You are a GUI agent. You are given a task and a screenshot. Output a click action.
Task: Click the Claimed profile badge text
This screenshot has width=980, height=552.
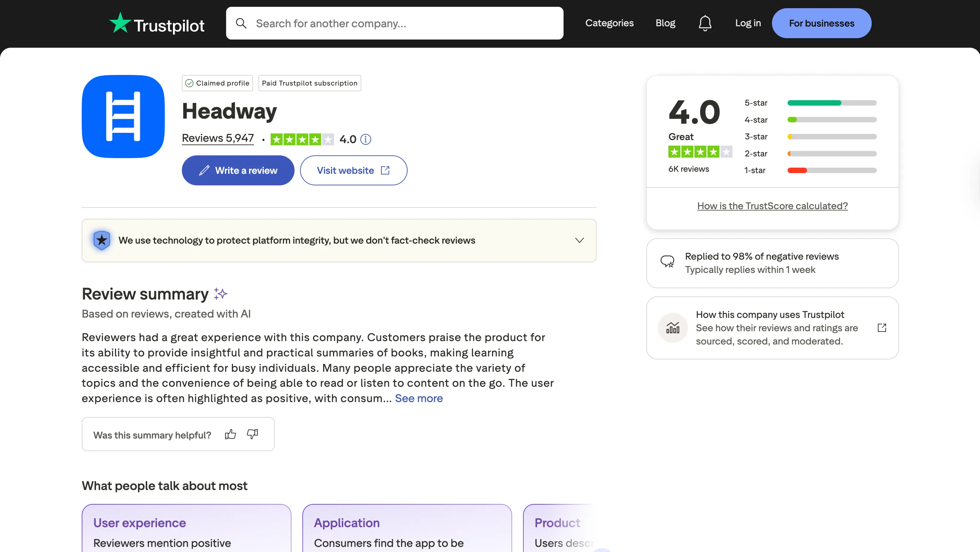pos(223,83)
